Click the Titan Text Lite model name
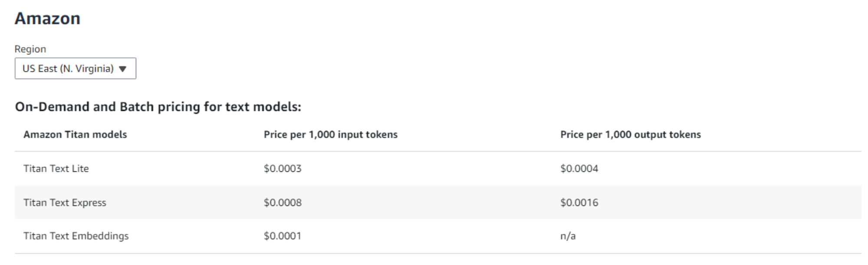The image size is (868, 265). click(x=56, y=169)
